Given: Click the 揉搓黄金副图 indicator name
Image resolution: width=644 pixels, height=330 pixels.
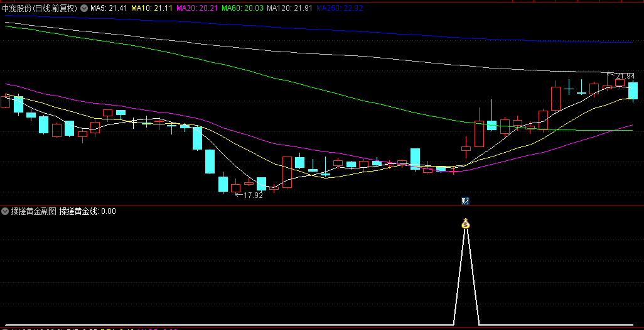Looking at the screenshot, I should [x=34, y=211].
